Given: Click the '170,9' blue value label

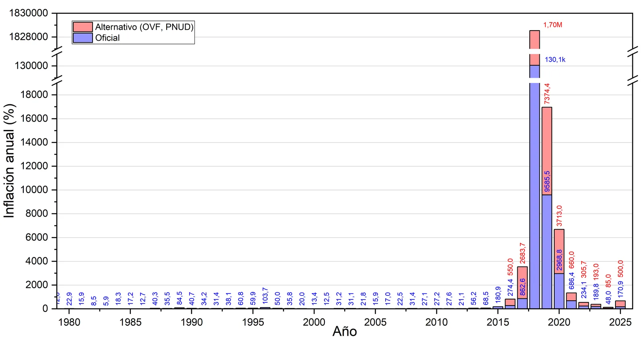Looking at the screenshot, I should click(x=621, y=289).
